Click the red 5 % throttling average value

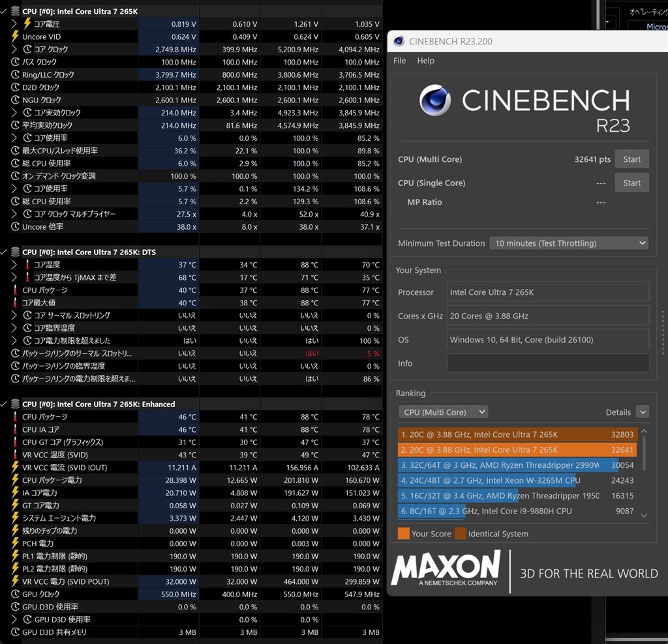tap(372, 354)
